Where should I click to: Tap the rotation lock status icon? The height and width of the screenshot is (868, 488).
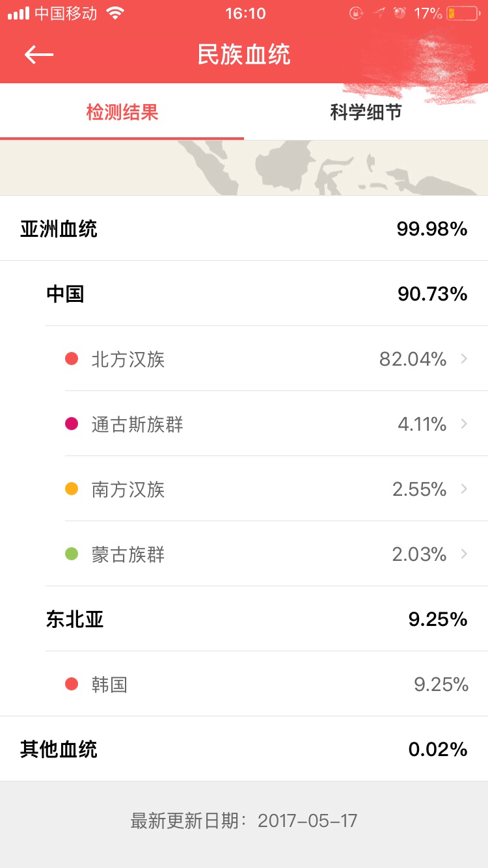(x=356, y=13)
